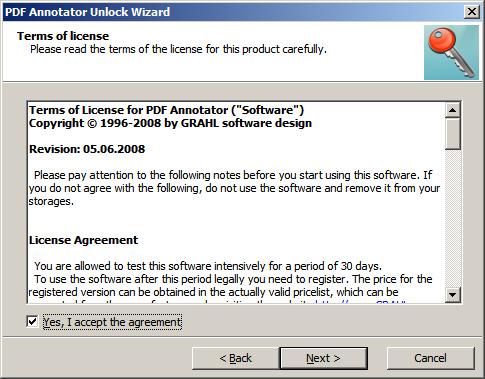Click the scrollbar track below the thumb

tap(453, 218)
